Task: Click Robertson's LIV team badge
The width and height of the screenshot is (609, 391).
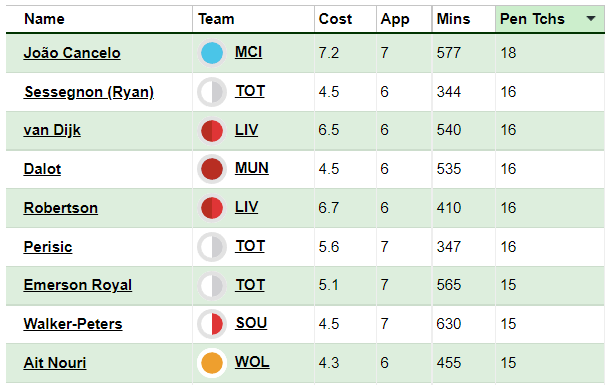Action: (212, 208)
